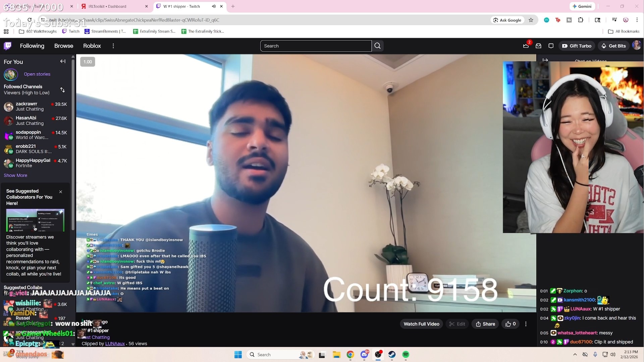Open the Browse navigation item
This screenshot has height=362, width=644.
click(x=64, y=46)
